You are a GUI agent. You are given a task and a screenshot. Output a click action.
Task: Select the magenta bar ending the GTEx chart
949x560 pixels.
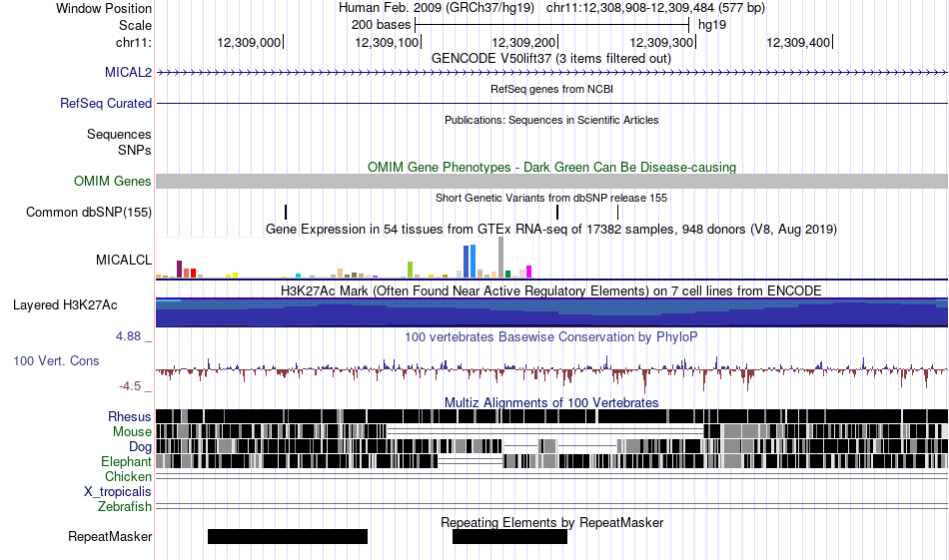(529, 272)
